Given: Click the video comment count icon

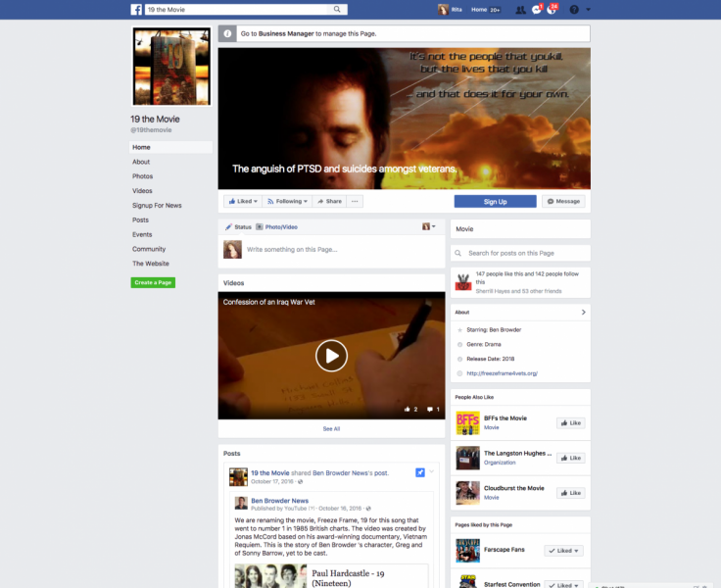Looking at the screenshot, I should click(429, 409).
